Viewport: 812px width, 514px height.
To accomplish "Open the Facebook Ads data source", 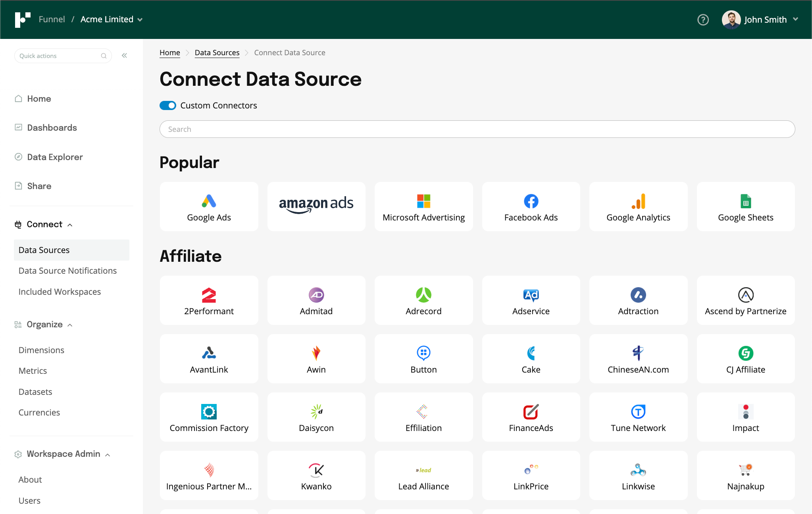I will pyautogui.click(x=531, y=206).
